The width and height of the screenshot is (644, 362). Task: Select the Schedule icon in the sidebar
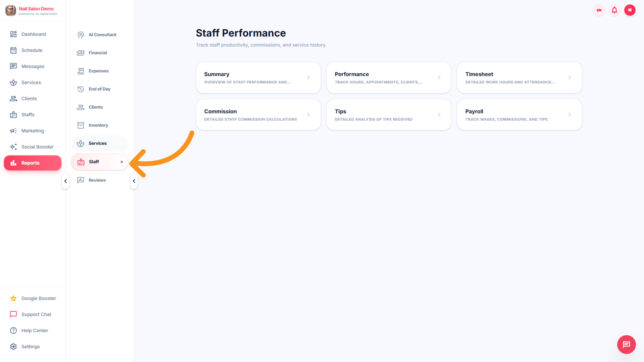click(14, 50)
